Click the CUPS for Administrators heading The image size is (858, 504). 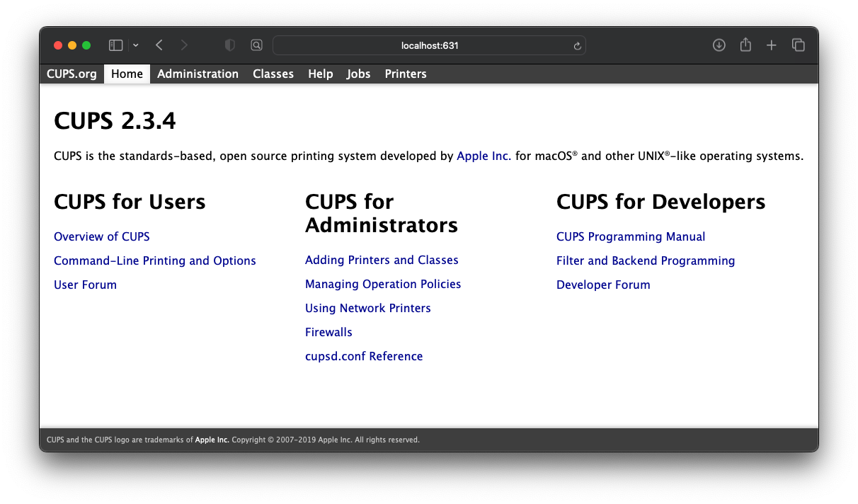(382, 213)
